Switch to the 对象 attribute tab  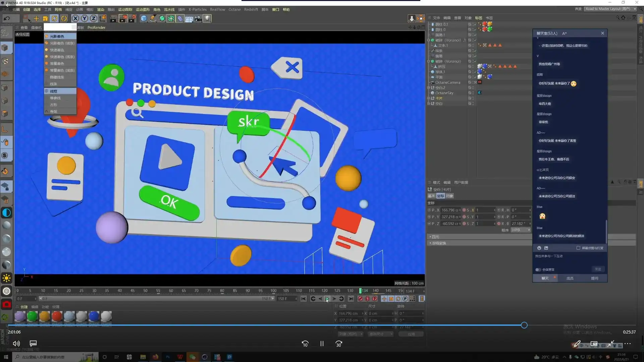tap(449, 196)
